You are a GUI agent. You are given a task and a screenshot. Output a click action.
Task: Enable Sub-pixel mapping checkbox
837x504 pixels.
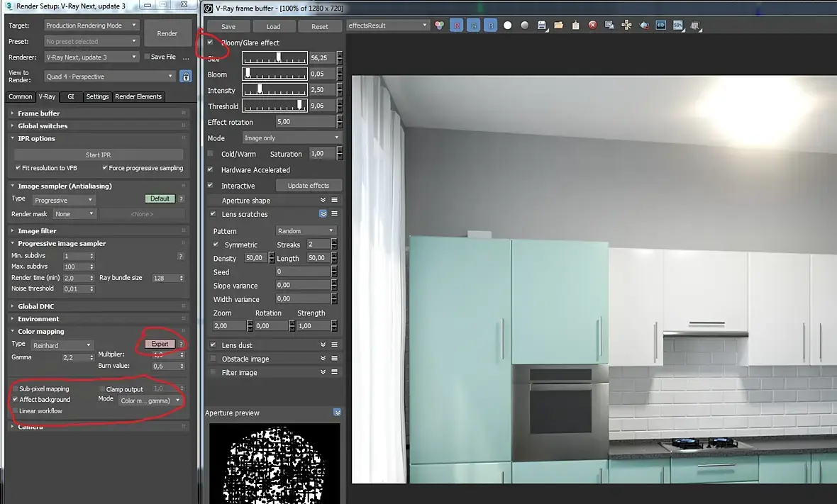pyautogui.click(x=16, y=388)
